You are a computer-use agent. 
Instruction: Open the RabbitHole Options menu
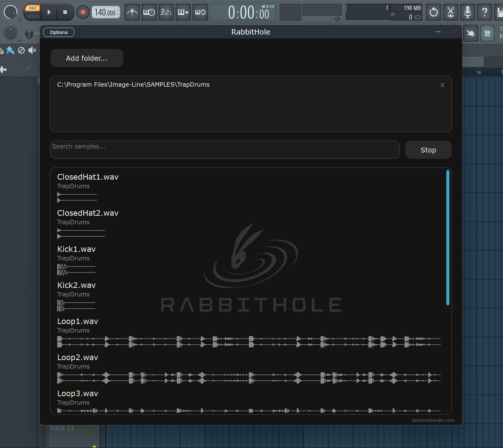(59, 32)
